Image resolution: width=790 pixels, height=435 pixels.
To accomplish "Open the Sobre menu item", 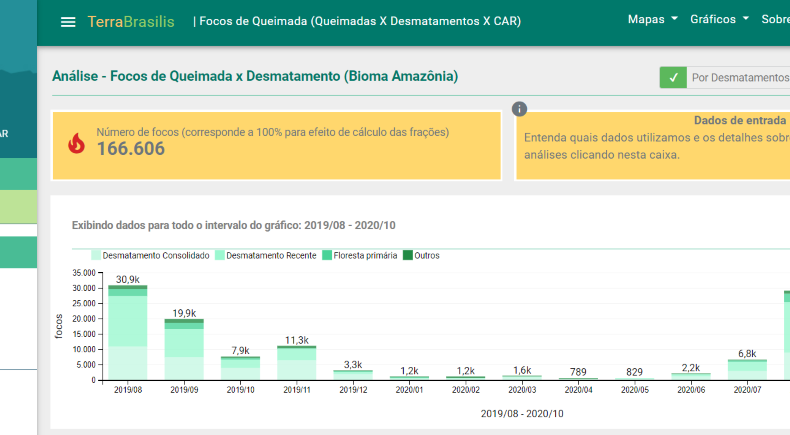I will pos(775,20).
